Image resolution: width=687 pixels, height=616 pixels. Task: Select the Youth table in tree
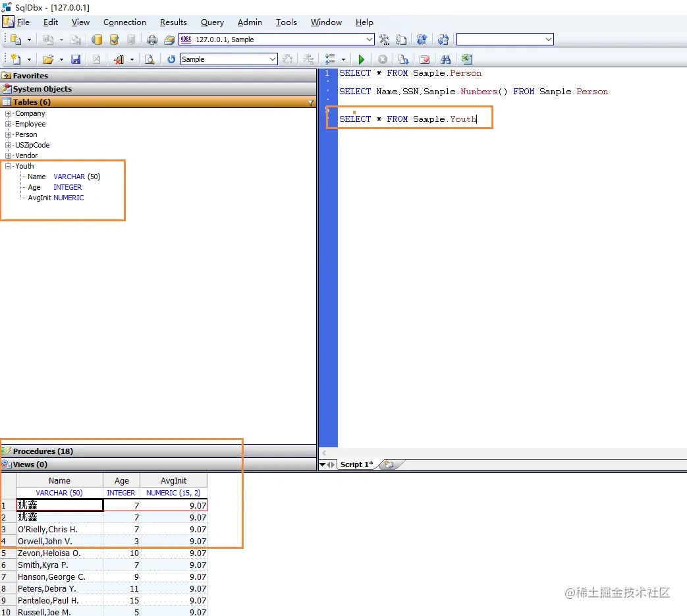[x=24, y=166]
